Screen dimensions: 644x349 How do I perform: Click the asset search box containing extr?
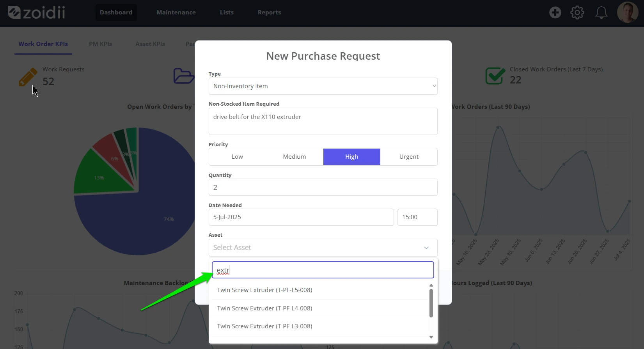pyautogui.click(x=323, y=270)
